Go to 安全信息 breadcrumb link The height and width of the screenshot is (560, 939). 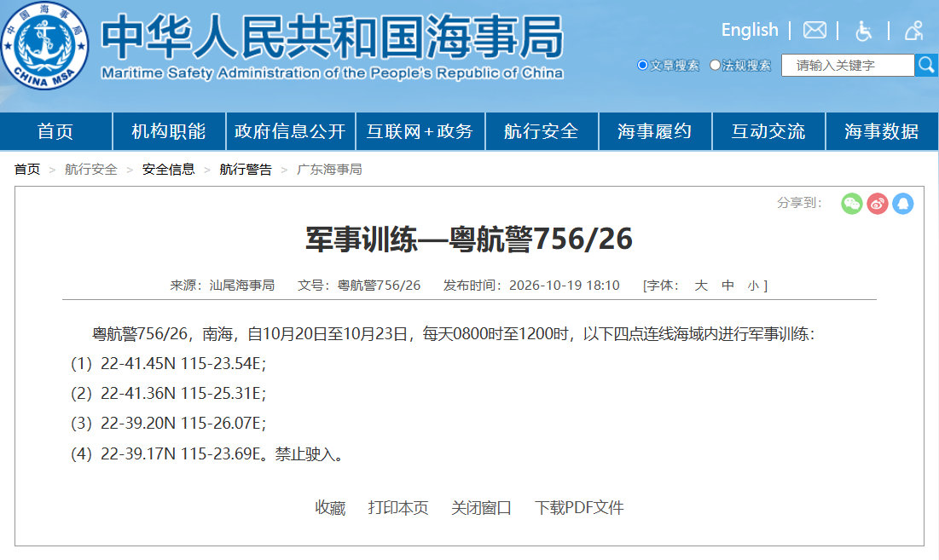[x=168, y=170]
